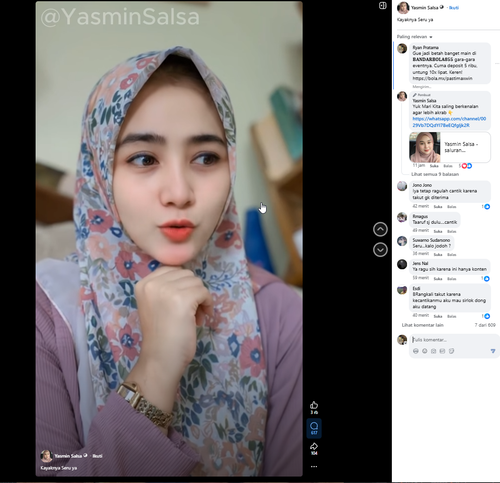View reactions on Jono Jono's comment
Screen dimensions: 500x483
click(486, 207)
